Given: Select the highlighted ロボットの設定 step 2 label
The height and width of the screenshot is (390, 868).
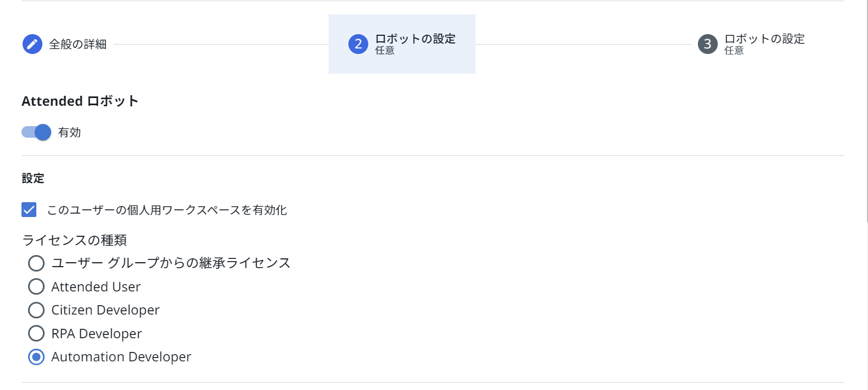Looking at the screenshot, I should click(x=416, y=39).
